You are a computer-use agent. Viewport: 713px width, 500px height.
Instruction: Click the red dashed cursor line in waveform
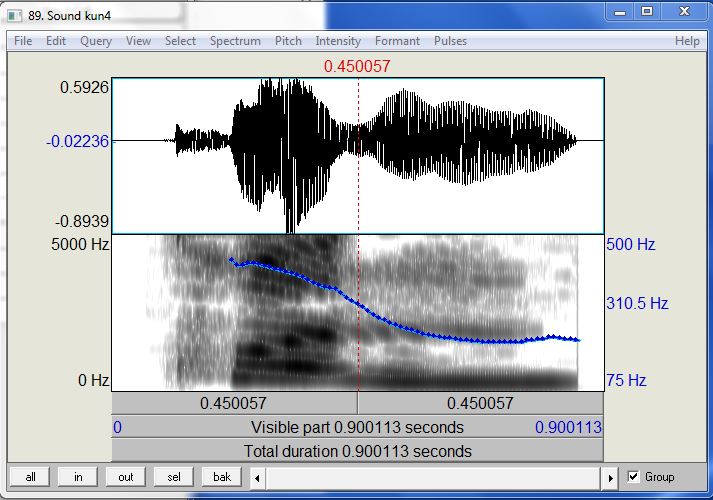358,156
